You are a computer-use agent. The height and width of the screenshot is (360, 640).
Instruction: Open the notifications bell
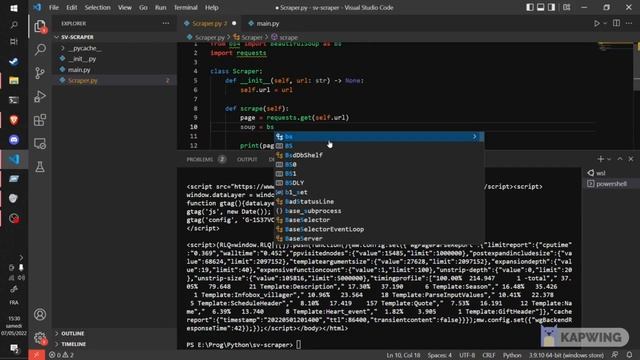click(629, 355)
